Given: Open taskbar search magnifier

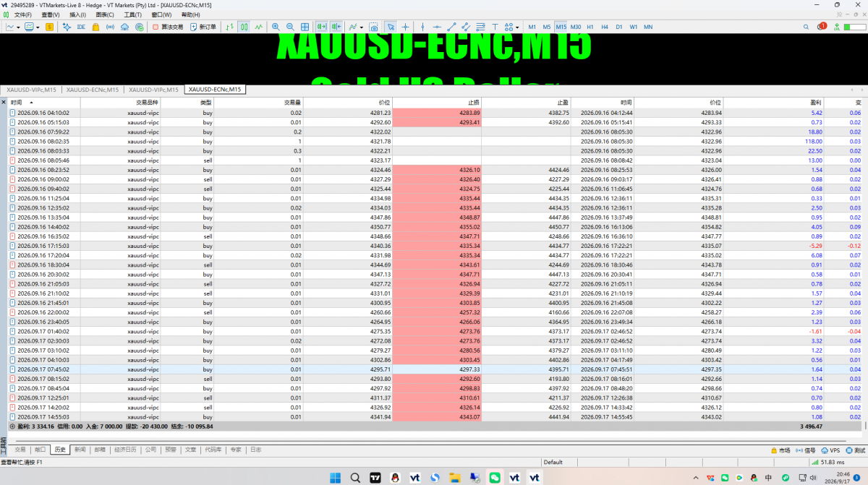Looking at the screenshot, I should point(355,477).
